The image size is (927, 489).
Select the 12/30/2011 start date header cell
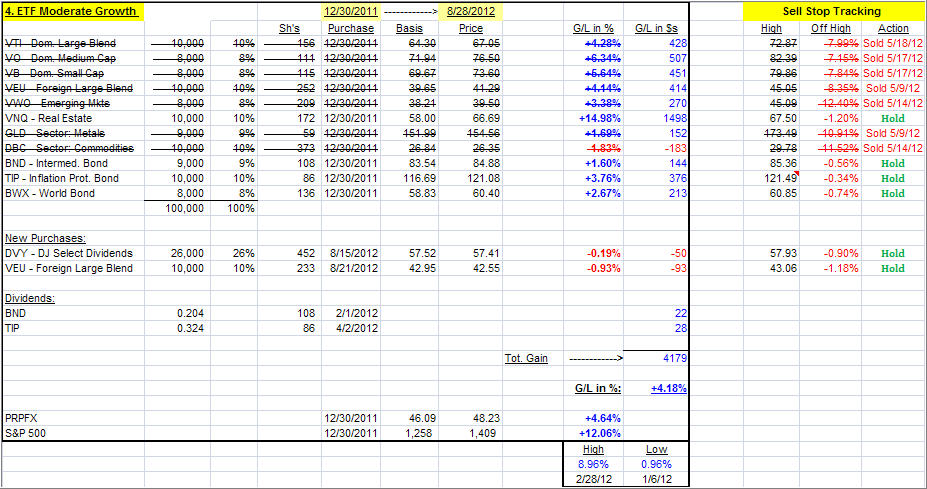(351, 11)
